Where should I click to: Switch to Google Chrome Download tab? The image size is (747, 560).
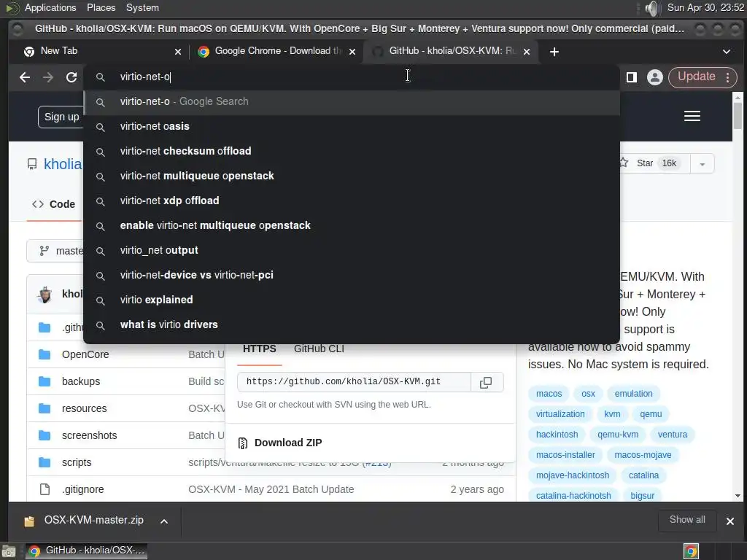coord(276,52)
